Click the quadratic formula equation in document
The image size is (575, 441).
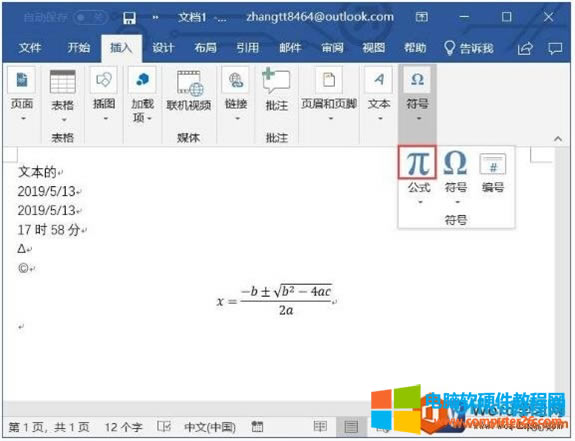click(x=275, y=299)
